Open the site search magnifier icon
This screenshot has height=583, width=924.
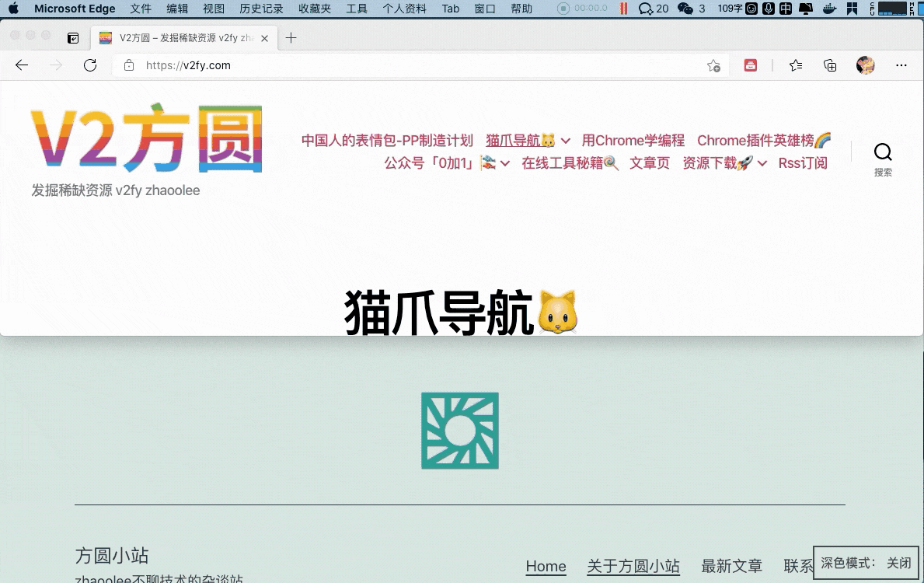tap(883, 152)
